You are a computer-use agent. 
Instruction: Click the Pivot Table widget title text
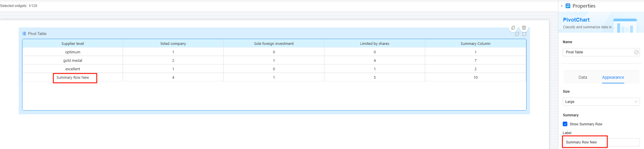[x=37, y=34]
